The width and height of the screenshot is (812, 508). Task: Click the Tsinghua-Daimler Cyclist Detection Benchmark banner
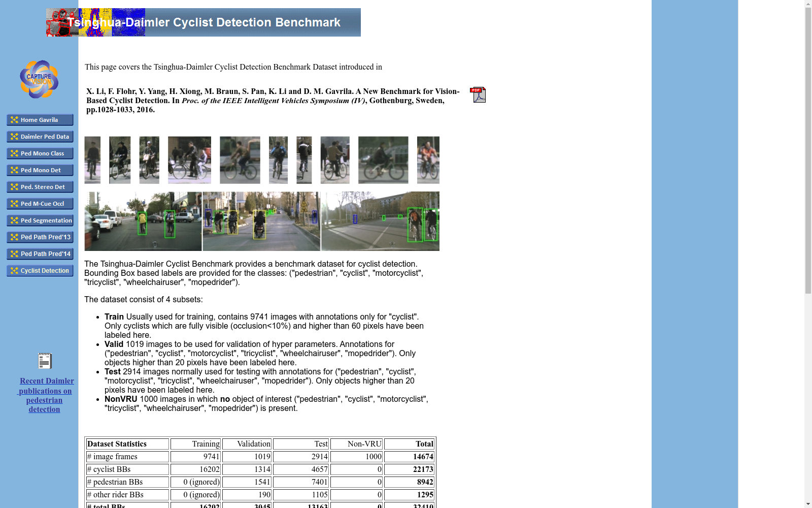click(204, 22)
